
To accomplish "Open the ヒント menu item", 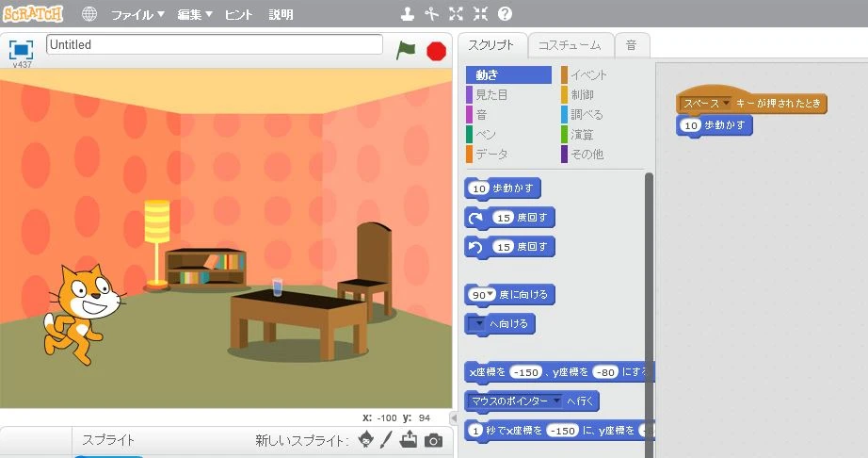I will point(238,14).
